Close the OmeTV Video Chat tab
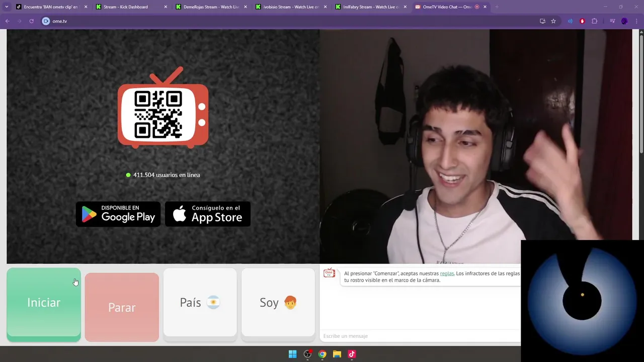The image size is (644, 362). coord(485,7)
